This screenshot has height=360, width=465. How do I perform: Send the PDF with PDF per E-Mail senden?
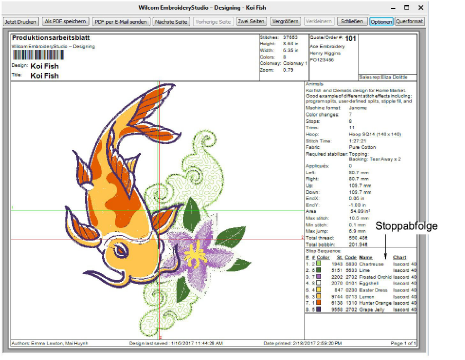(x=121, y=22)
